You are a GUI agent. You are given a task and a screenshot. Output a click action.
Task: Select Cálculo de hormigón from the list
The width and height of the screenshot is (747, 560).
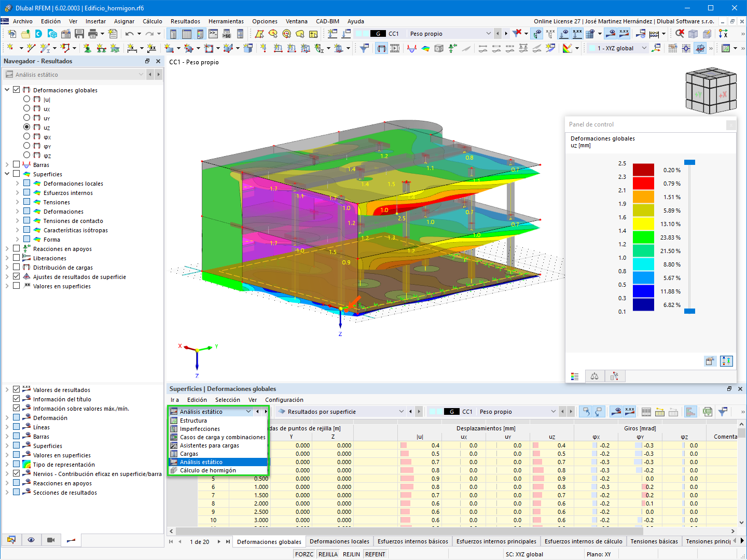coord(208,470)
